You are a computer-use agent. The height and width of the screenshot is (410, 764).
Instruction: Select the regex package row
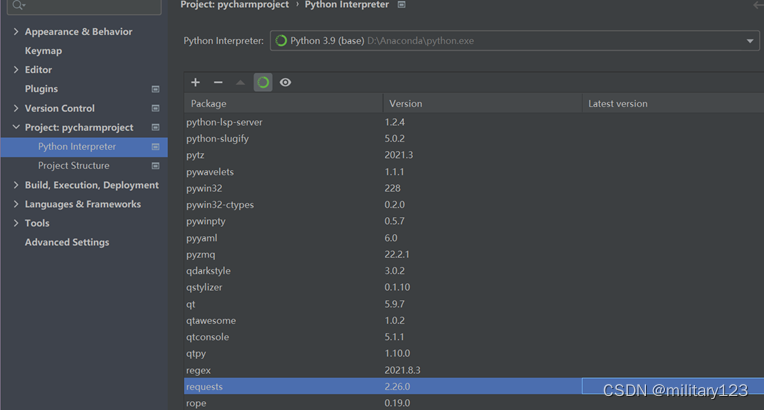pos(474,370)
